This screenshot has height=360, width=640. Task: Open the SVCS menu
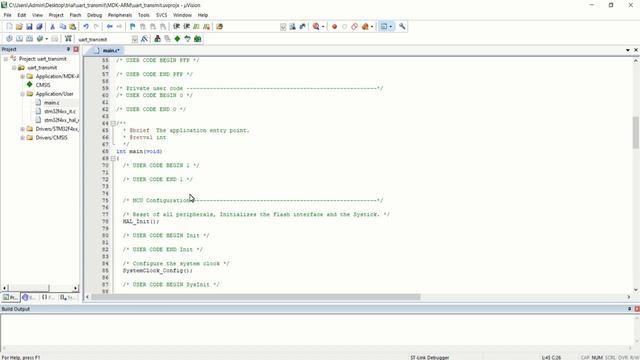pos(162,15)
